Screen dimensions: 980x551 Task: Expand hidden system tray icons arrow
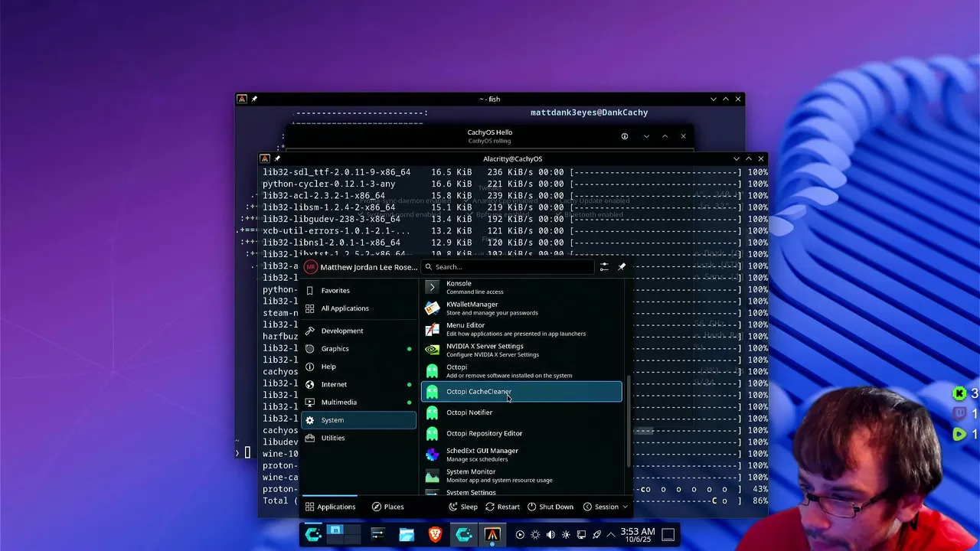point(611,535)
